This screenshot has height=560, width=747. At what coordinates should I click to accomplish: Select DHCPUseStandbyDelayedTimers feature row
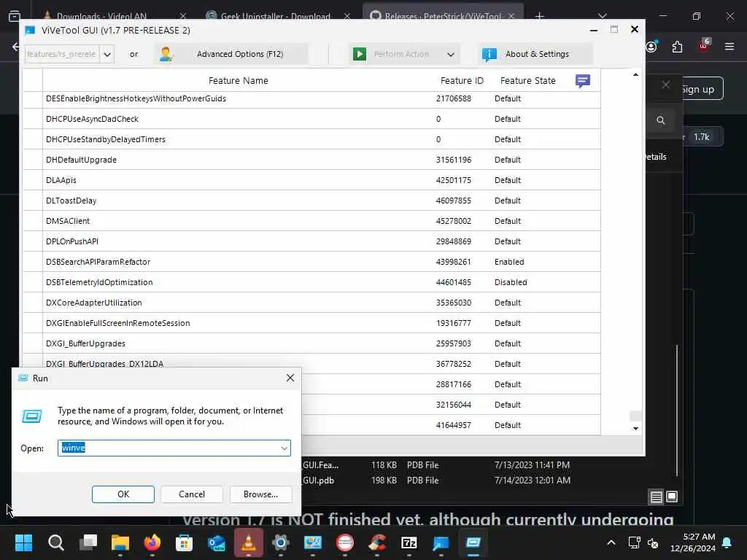pos(311,139)
